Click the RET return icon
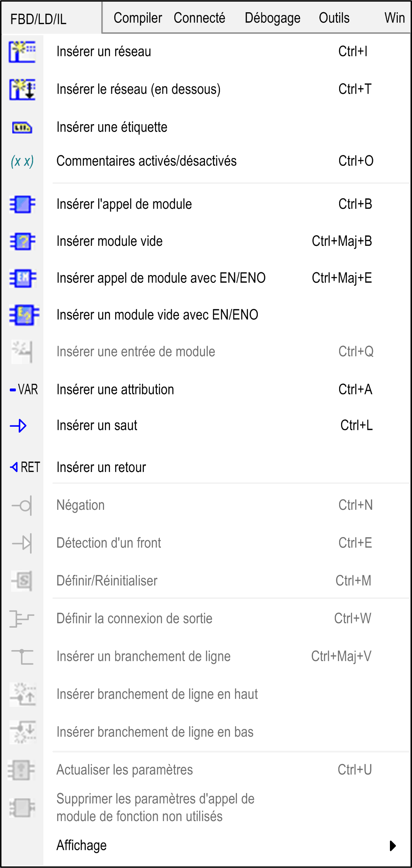The width and height of the screenshot is (412, 868). point(25,467)
